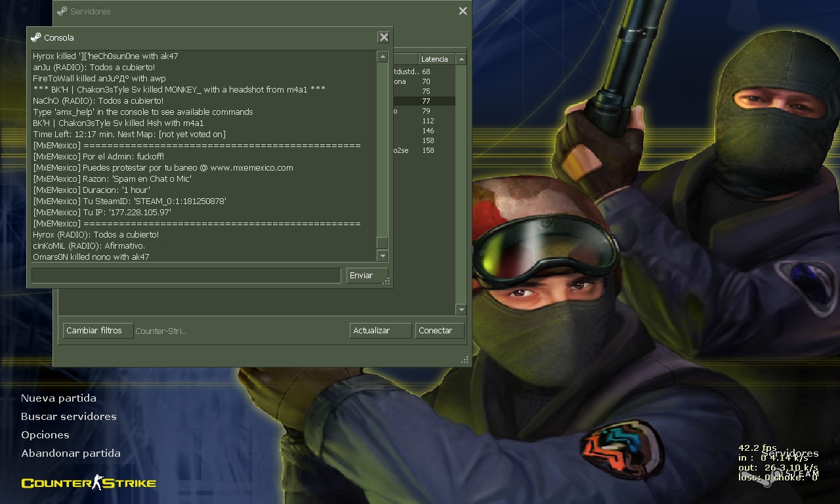Select server row with latency 68
The image size is (840, 504).
coord(423,72)
